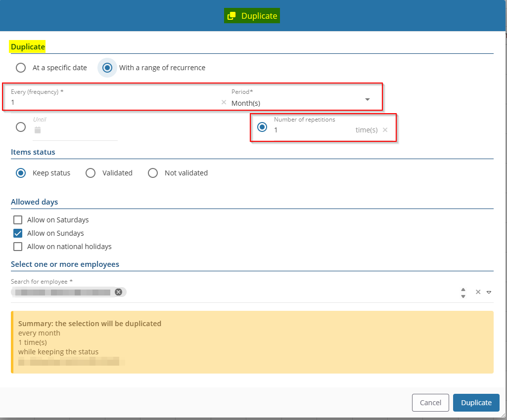Screen dimensions: 507x420
Task: Uncheck Allow on Sundays
Action: pos(18,233)
